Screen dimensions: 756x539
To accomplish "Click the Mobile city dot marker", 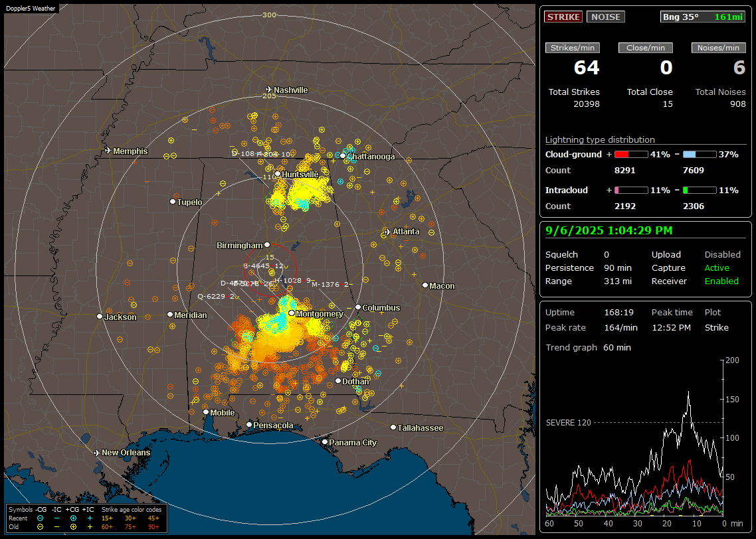I will click(x=206, y=412).
